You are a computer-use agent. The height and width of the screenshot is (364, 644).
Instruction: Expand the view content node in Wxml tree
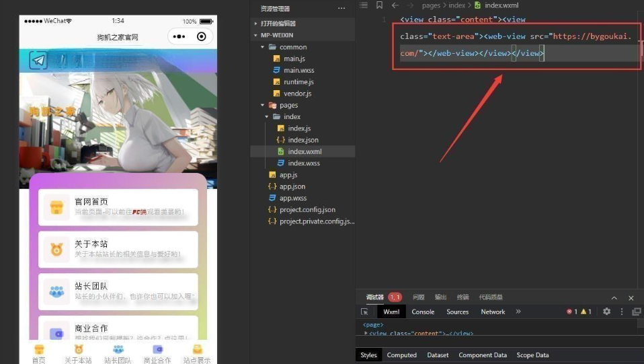(366, 333)
